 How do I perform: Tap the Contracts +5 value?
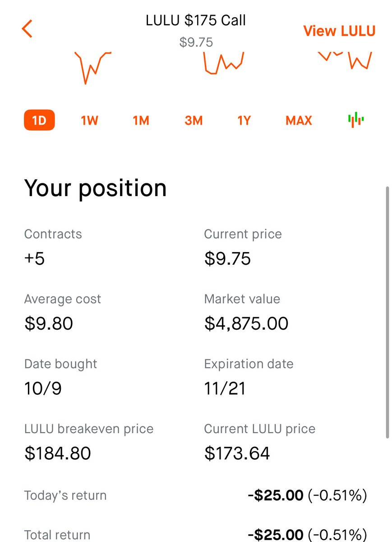34,259
